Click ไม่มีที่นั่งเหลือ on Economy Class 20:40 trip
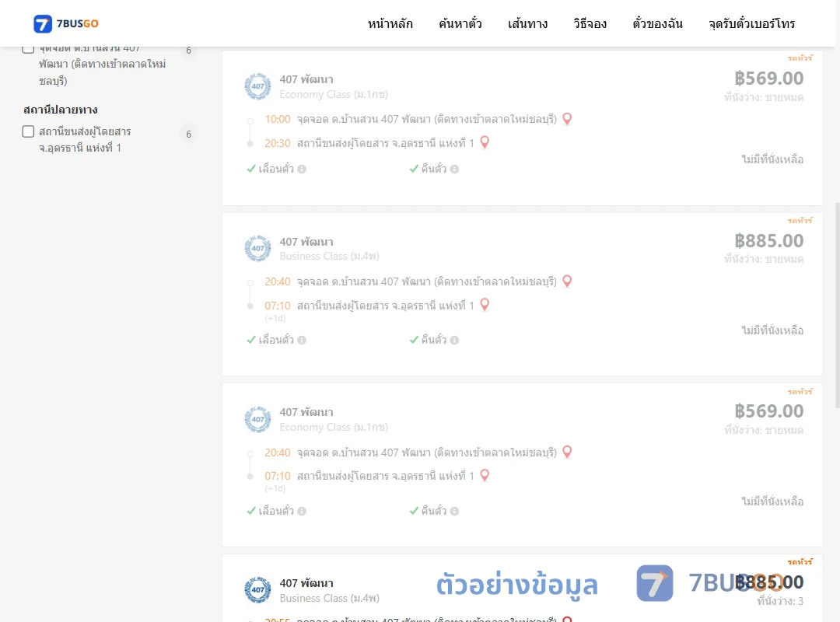This screenshot has width=840, height=622. click(x=772, y=501)
